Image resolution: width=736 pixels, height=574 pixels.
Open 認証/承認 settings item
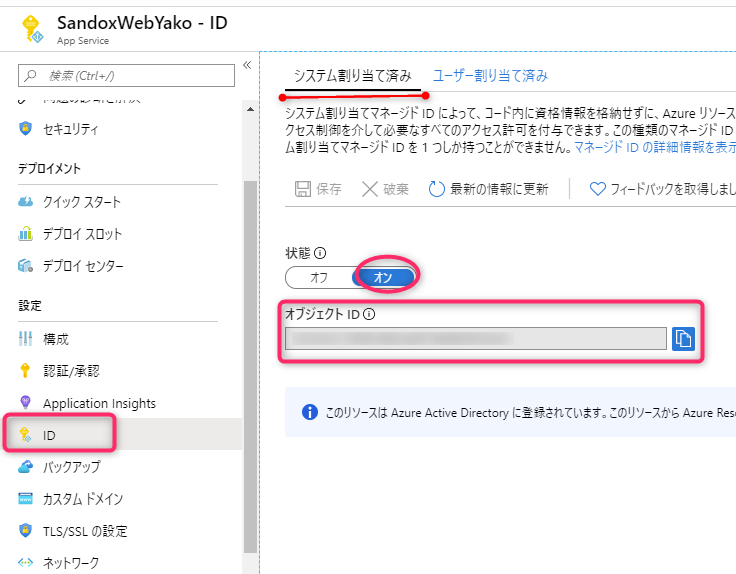click(x=71, y=371)
